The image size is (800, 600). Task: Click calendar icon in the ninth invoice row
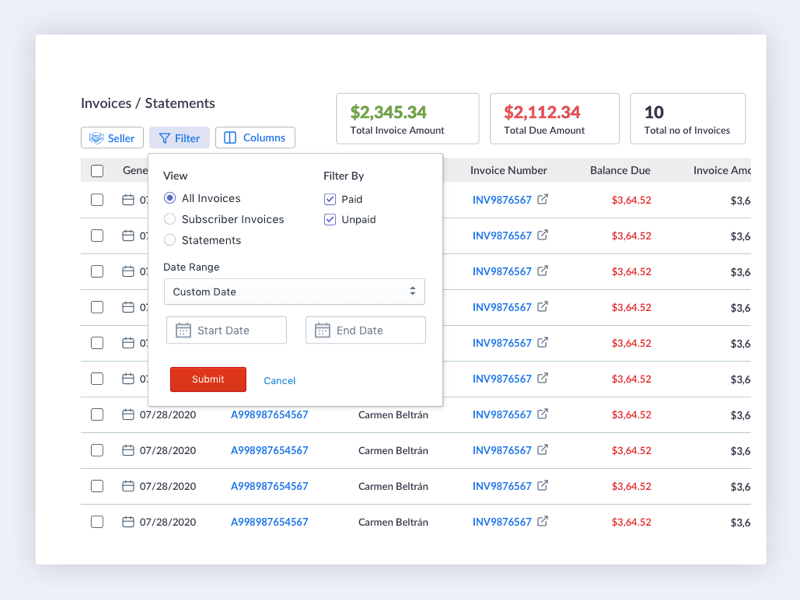click(128, 486)
